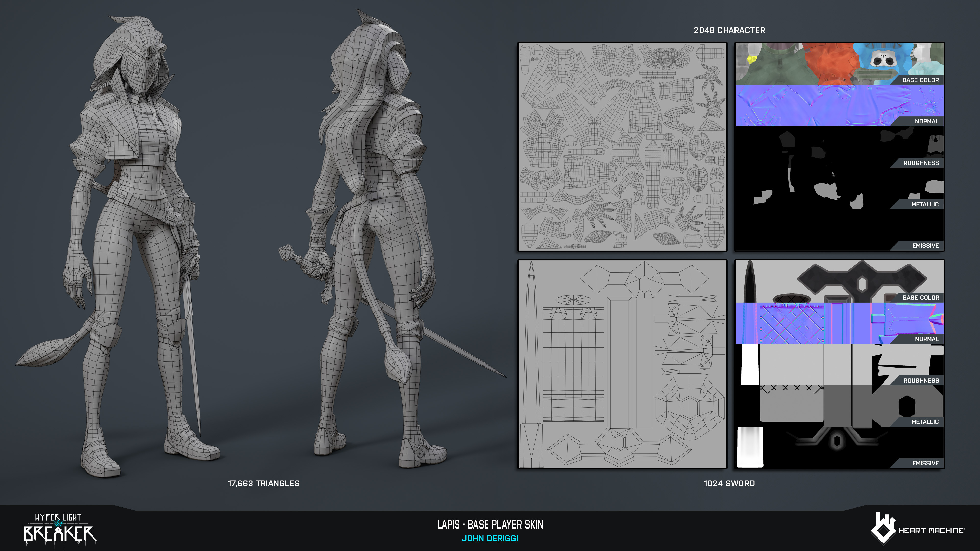Select the character Emissive label
This screenshot has width=980, height=551.
[925, 246]
